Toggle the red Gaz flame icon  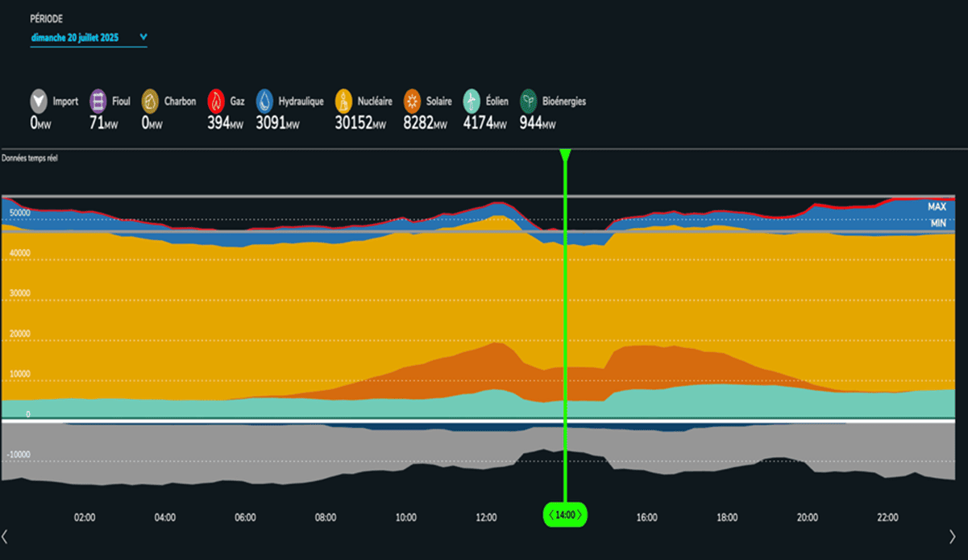tap(216, 102)
